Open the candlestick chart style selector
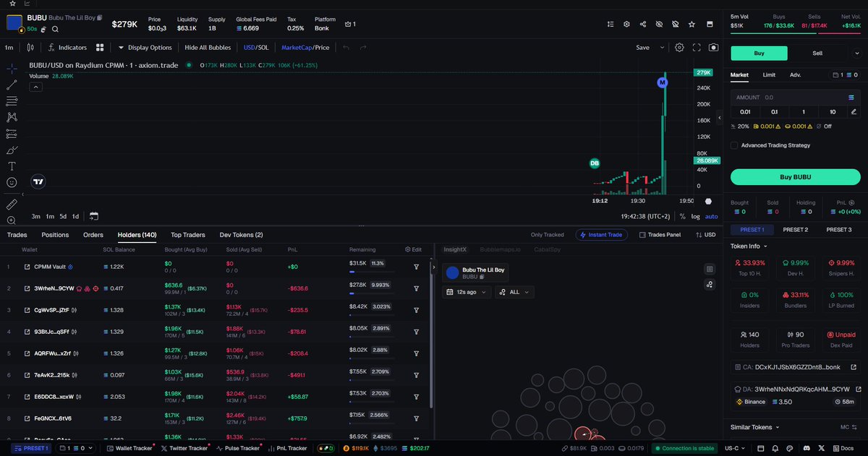The image size is (868, 456). 30,48
